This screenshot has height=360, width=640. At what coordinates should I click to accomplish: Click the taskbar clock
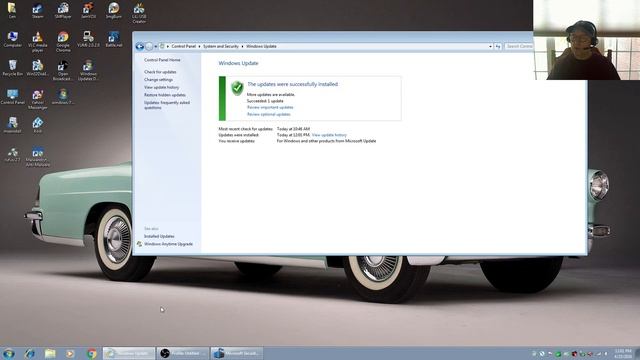tap(623, 353)
